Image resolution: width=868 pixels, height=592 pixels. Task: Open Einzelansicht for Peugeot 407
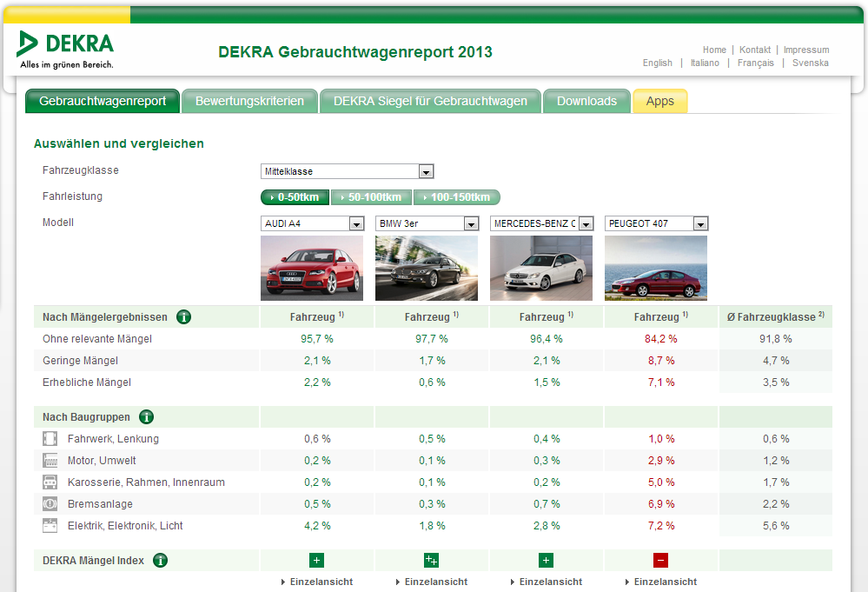(x=661, y=582)
